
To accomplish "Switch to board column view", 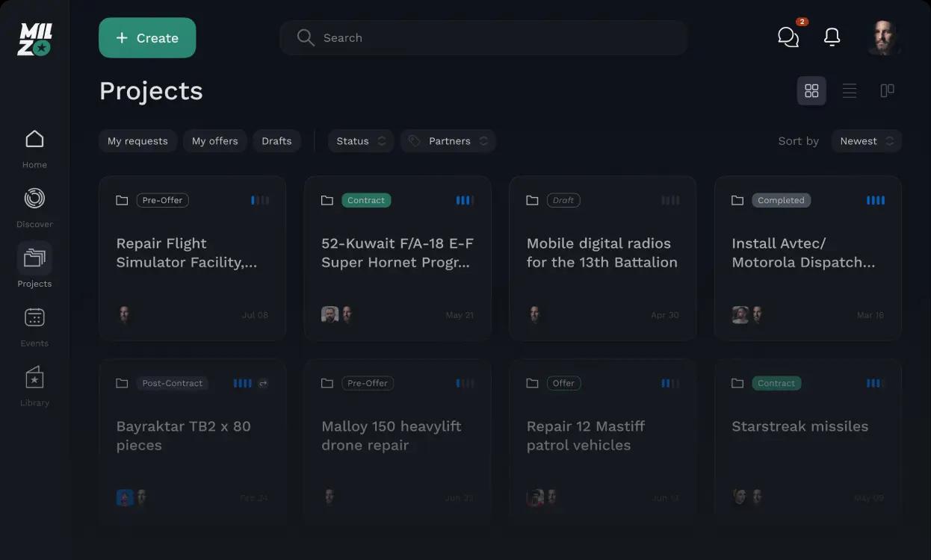I will pos(887,91).
